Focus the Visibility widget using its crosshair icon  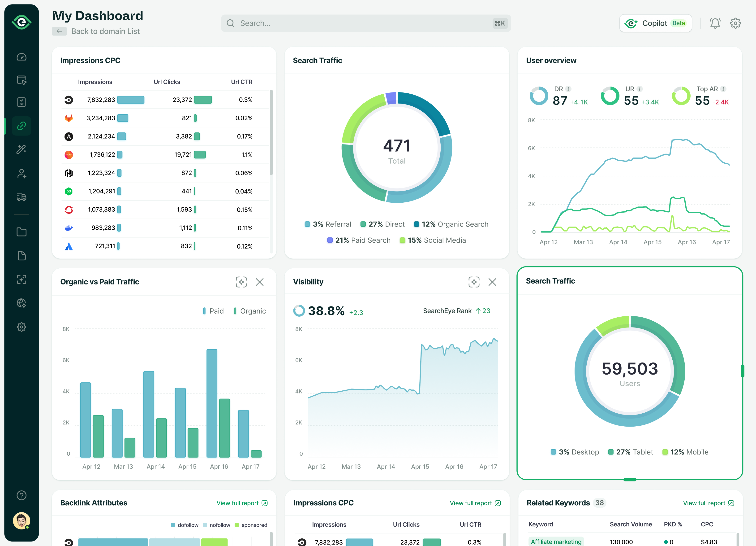pyautogui.click(x=474, y=282)
